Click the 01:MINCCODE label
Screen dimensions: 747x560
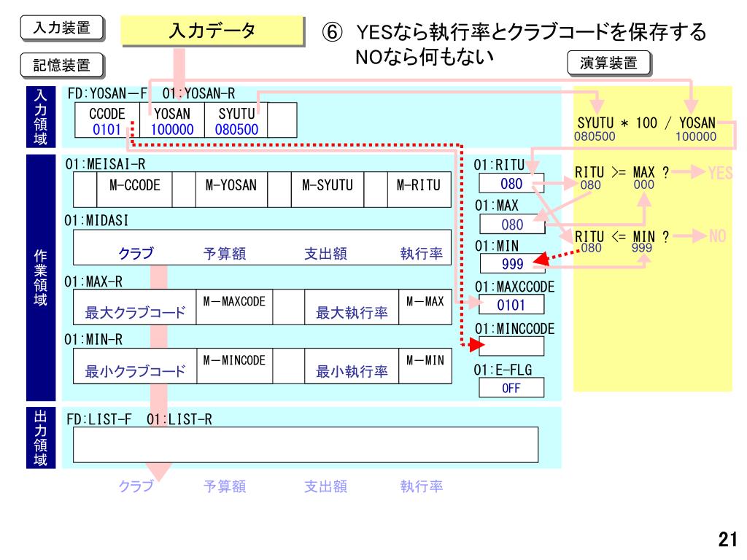(514, 329)
